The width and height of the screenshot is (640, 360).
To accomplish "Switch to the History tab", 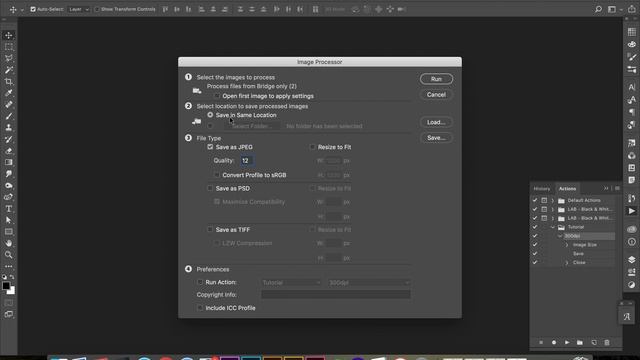I will tap(542, 189).
